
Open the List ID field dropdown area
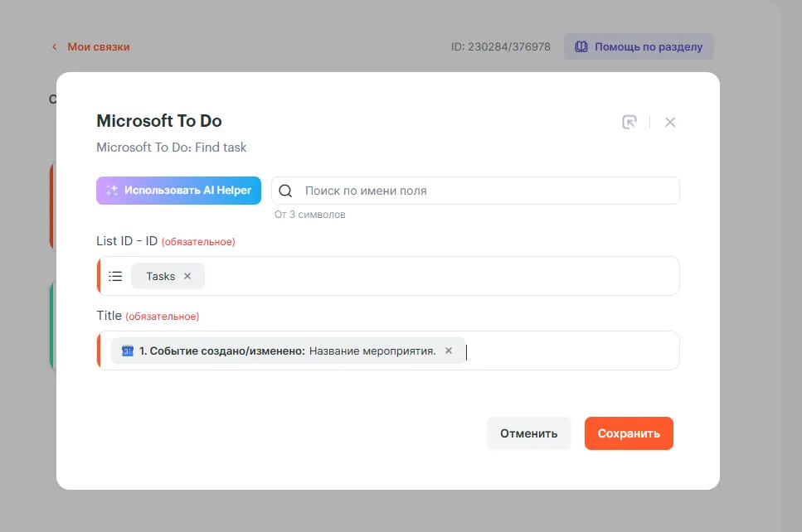point(440,276)
